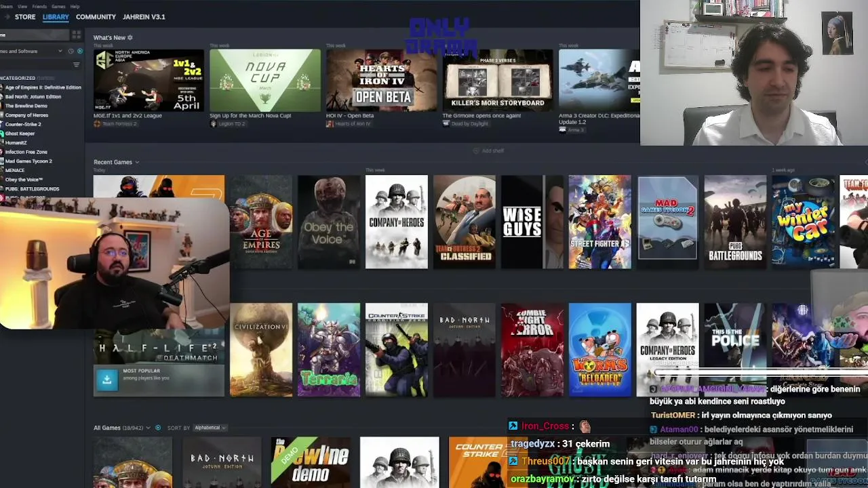Open the JAHREIN V3.1 profile tab

tap(144, 17)
